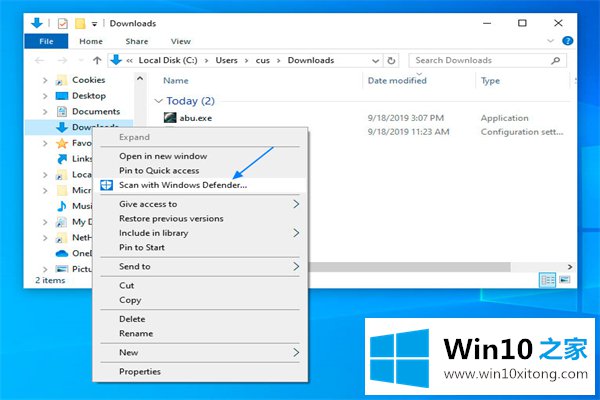Click the horizontal scrollbar thumb

coord(409,267)
